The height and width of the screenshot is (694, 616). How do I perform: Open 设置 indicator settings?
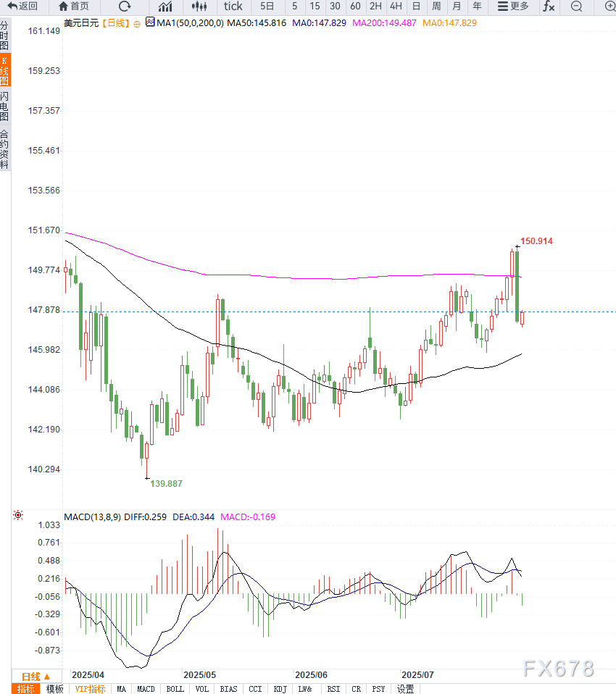click(x=405, y=689)
